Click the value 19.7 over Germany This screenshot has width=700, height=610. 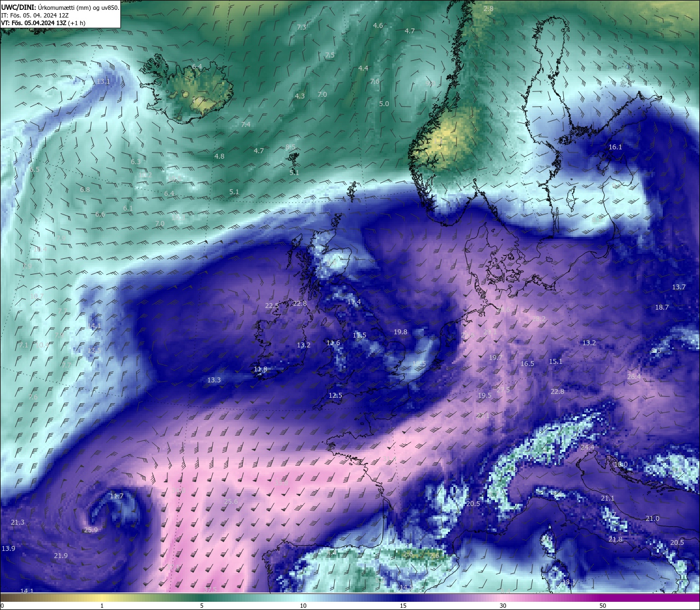pyautogui.click(x=495, y=358)
